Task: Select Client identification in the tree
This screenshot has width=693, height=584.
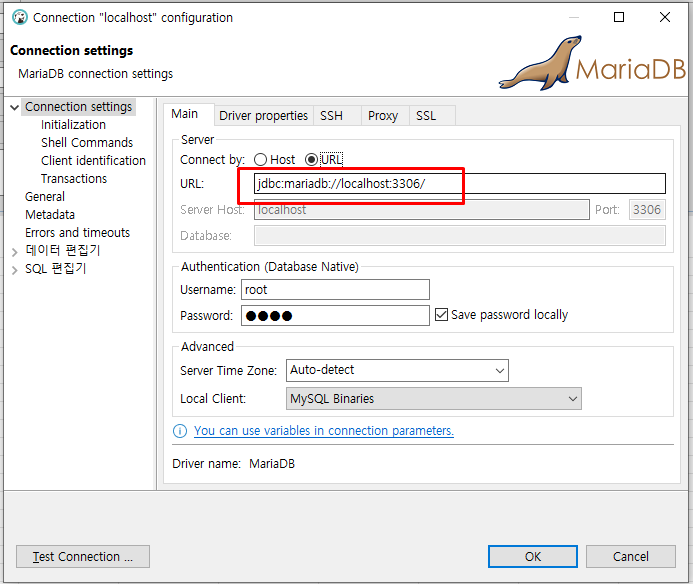Action: 93,161
